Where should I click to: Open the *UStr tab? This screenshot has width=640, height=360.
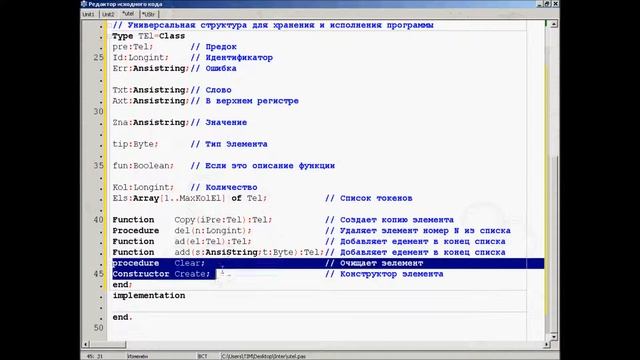[x=149, y=14]
